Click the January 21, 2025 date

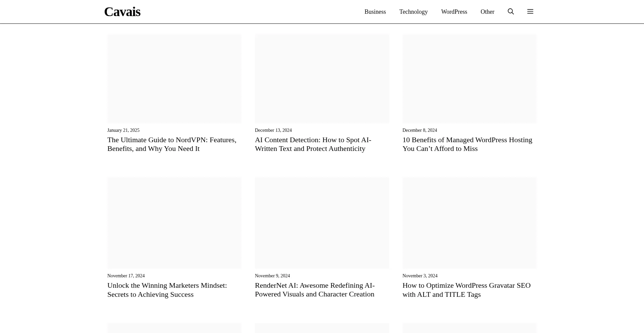123,130
